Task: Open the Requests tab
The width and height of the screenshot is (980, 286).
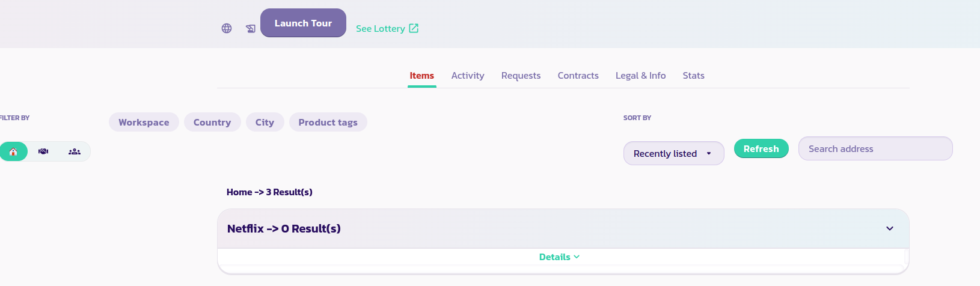Action: click(521, 76)
